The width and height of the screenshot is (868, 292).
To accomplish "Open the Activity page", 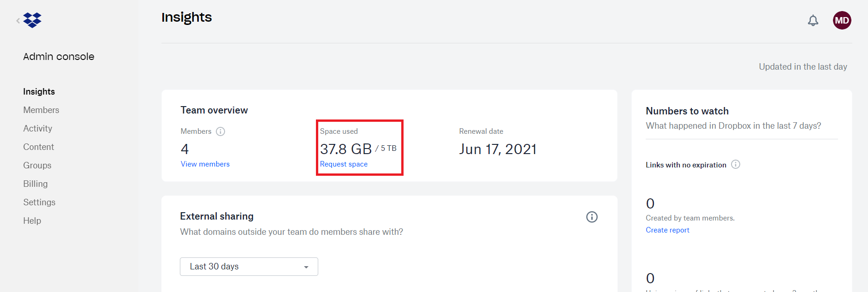I will pyautogui.click(x=37, y=128).
